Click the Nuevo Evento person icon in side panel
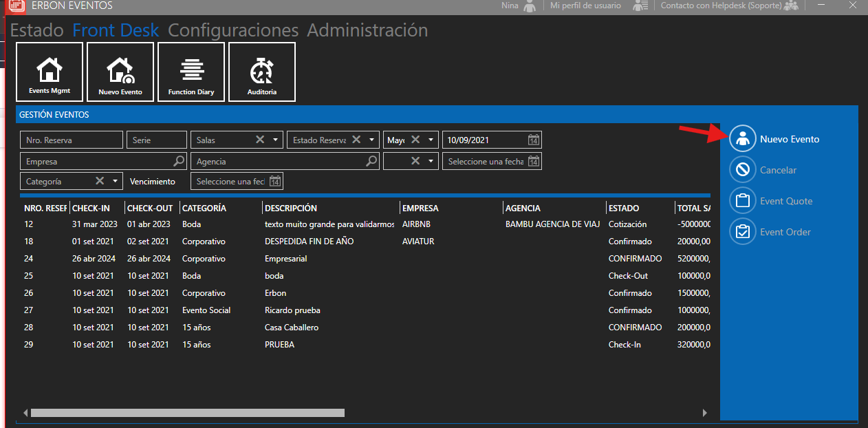 [743, 139]
